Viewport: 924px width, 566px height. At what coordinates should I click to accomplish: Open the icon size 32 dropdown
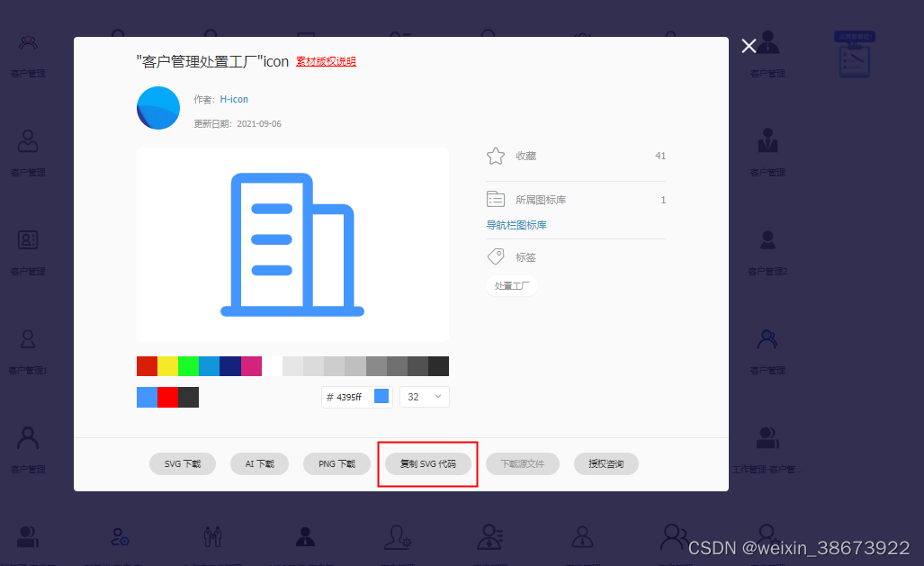click(x=425, y=397)
